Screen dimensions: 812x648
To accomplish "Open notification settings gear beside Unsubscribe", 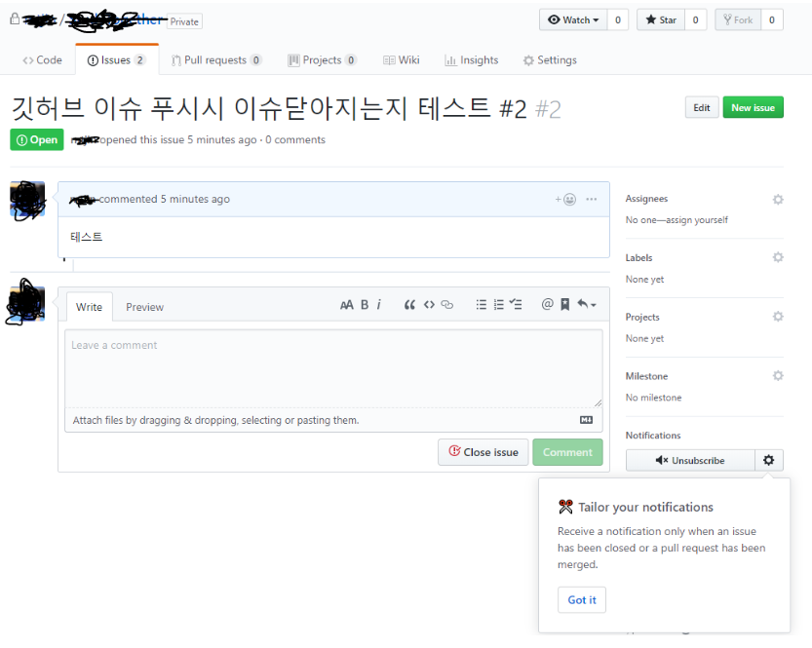I will coord(769,460).
